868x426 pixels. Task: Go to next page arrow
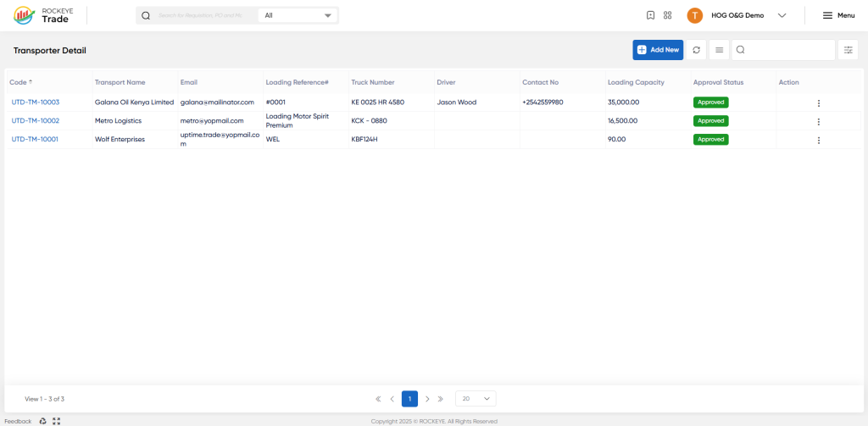pos(427,399)
